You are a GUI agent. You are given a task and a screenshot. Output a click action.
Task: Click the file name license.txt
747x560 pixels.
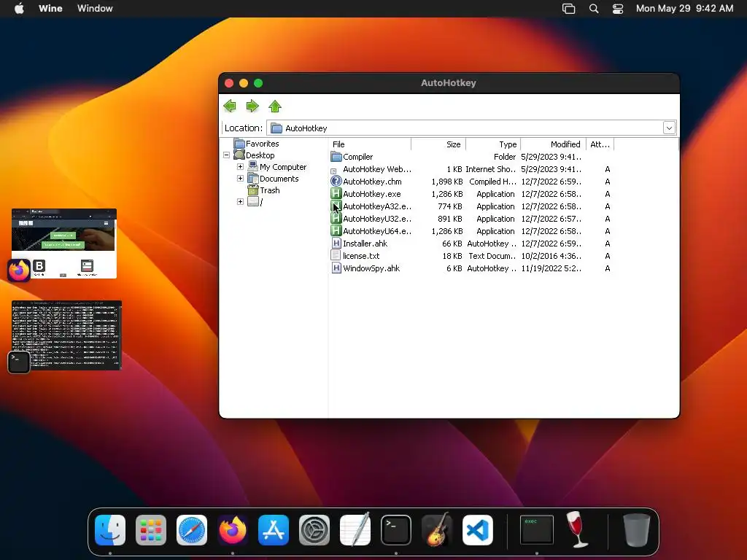pos(361,256)
